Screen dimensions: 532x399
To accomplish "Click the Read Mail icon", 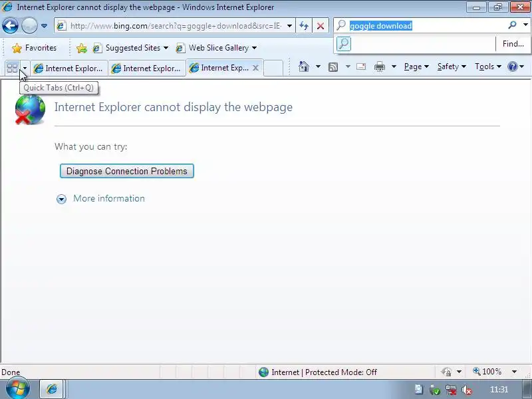I will click(x=361, y=66).
